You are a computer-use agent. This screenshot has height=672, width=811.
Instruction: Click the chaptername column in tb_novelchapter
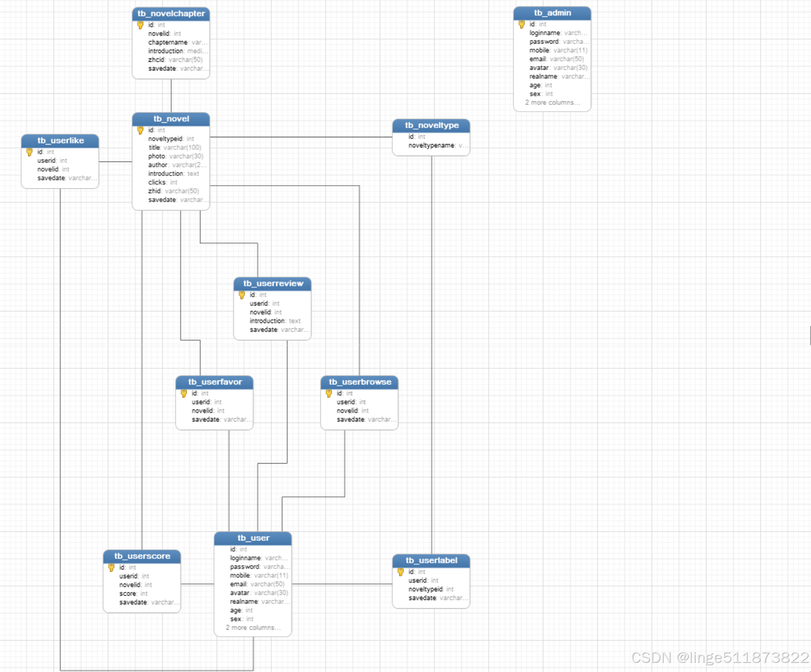click(x=178, y=43)
